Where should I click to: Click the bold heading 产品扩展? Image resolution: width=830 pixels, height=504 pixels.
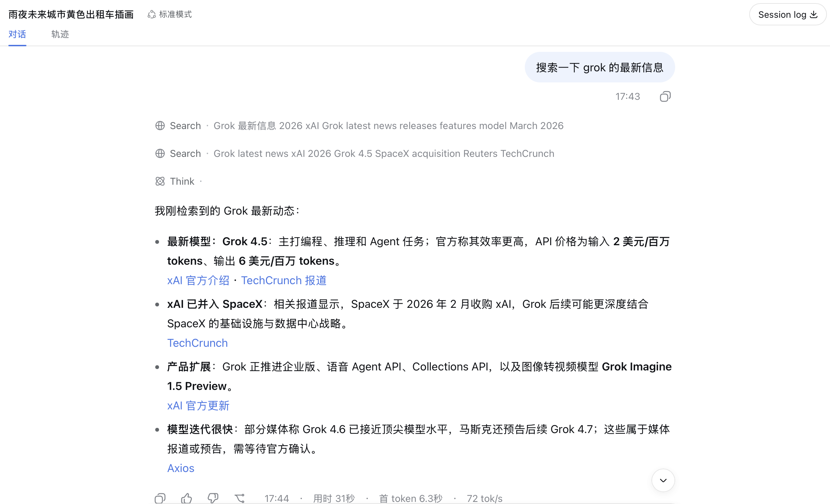[189, 367]
